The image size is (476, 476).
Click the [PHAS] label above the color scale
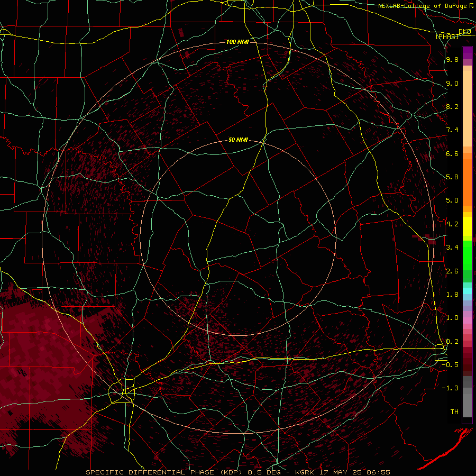click(x=447, y=36)
